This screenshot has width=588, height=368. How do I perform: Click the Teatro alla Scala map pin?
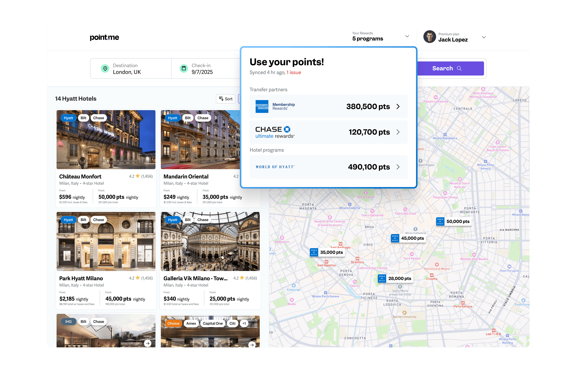pos(405,209)
